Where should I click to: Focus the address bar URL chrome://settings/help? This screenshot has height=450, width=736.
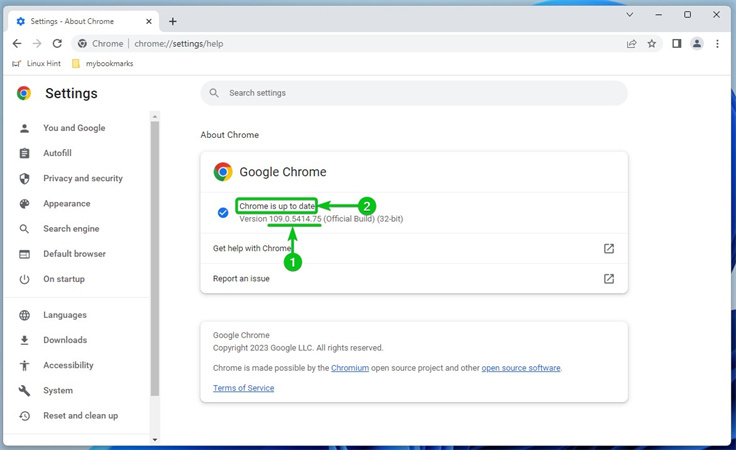(179, 44)
